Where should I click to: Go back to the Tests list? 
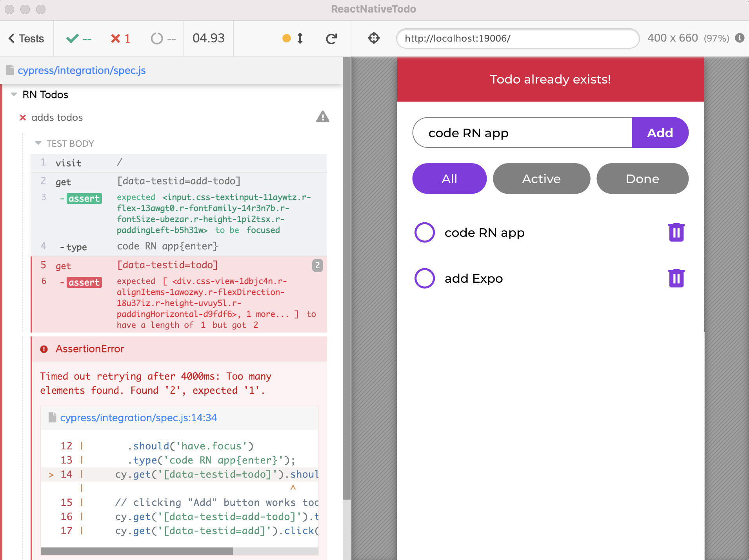26,38
